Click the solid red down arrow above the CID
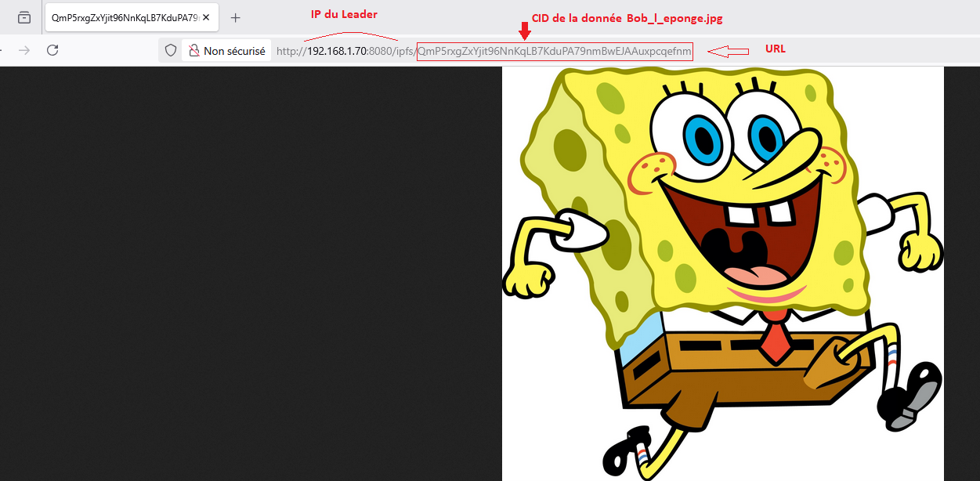The image size is (980, 481). click(525, 31)
